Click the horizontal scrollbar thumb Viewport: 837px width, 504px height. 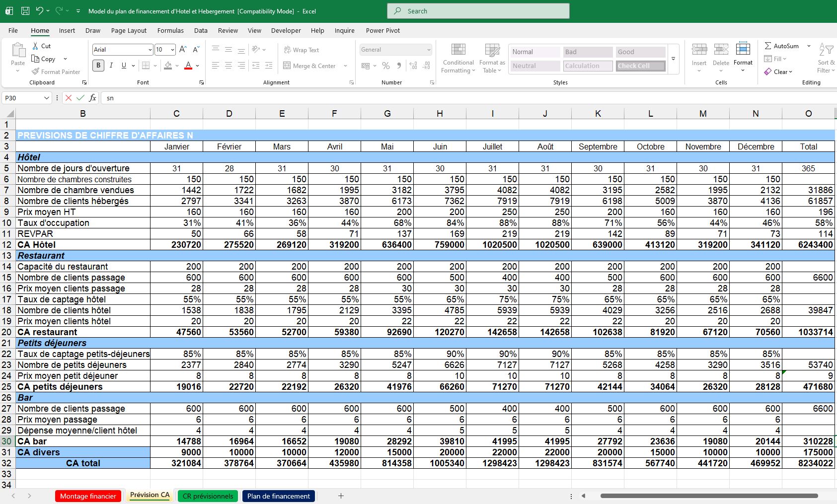(x=709, y=496)
